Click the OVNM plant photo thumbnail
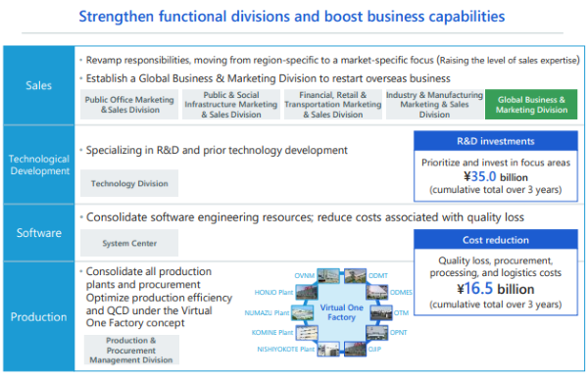588x376 pixels. (x=328, y=275)
